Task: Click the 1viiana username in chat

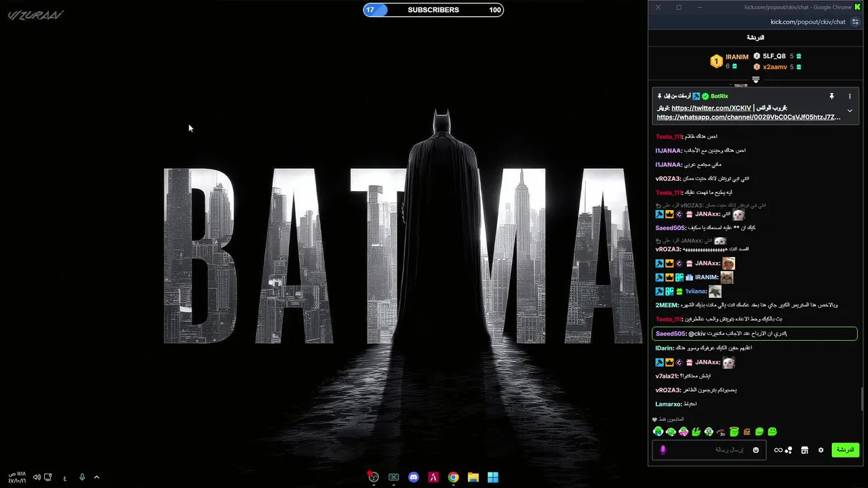Action: pos(696,291)
